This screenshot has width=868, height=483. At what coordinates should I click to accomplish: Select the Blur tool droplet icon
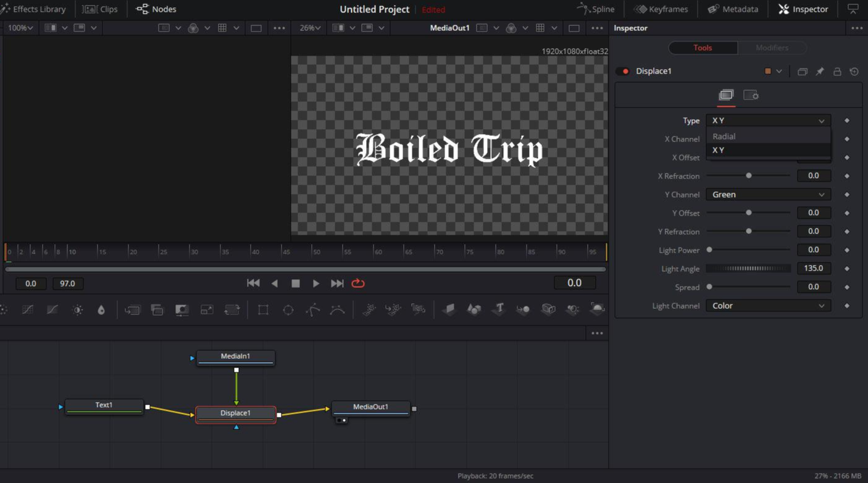101,309
